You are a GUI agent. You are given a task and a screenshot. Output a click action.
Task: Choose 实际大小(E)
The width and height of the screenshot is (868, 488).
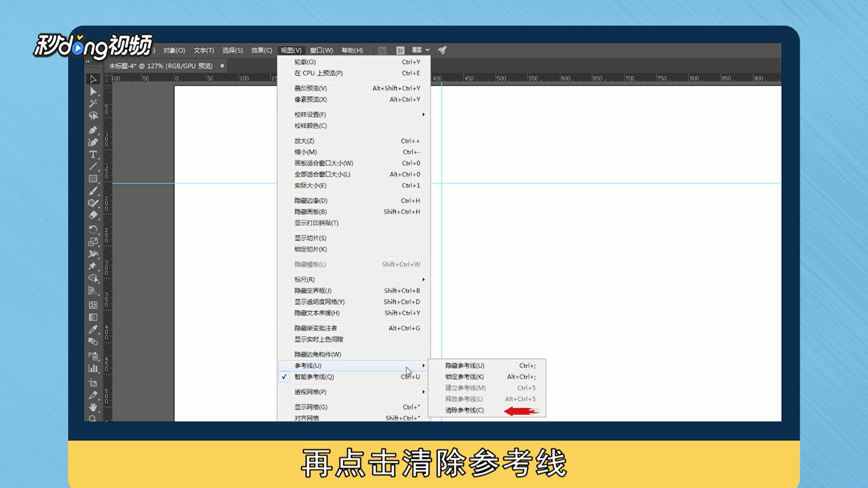click(x=354, y=185)
